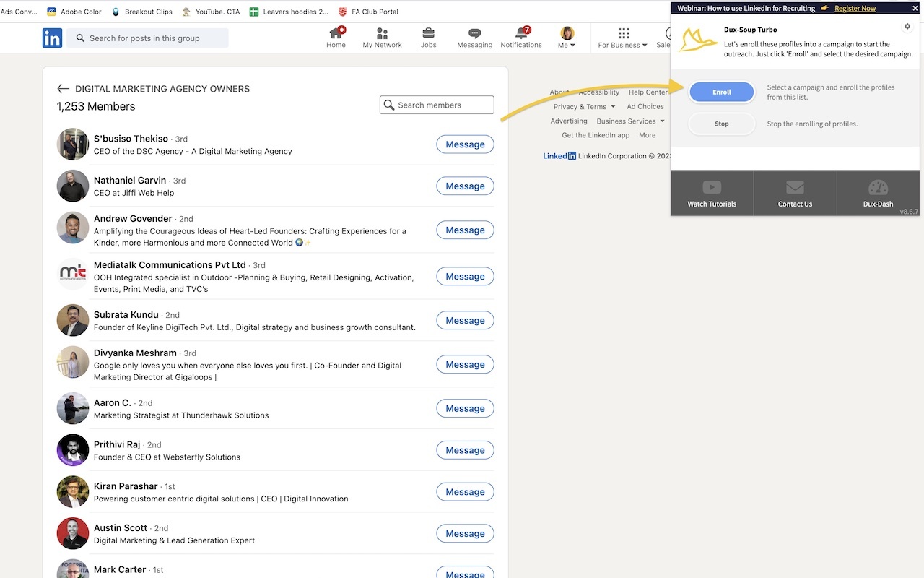924x578 pixels.
Task: Open S'busiso Thekiso's profile photo
Action: [73, 144]
